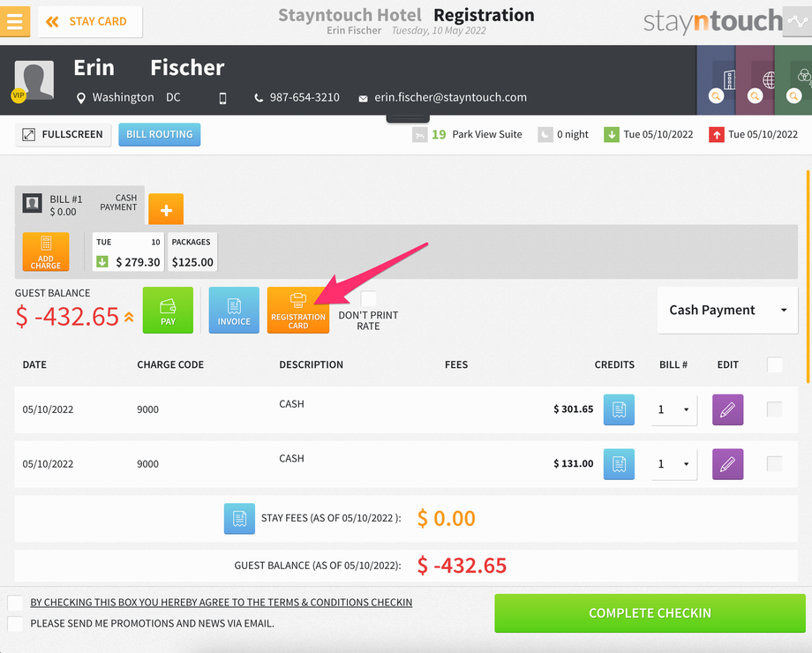Viewport: 812px width, 653px height.
Task: Click the Add Charge button
Action: tap(46, 251)
